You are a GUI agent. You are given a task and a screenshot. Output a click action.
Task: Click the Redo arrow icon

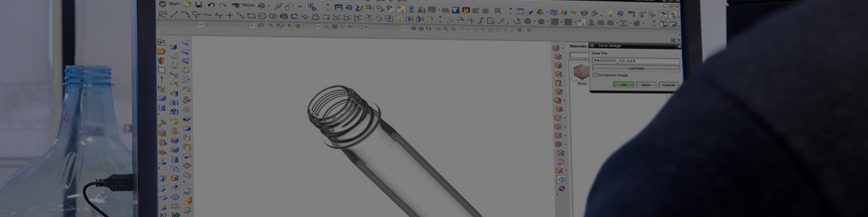coord(222,5)
